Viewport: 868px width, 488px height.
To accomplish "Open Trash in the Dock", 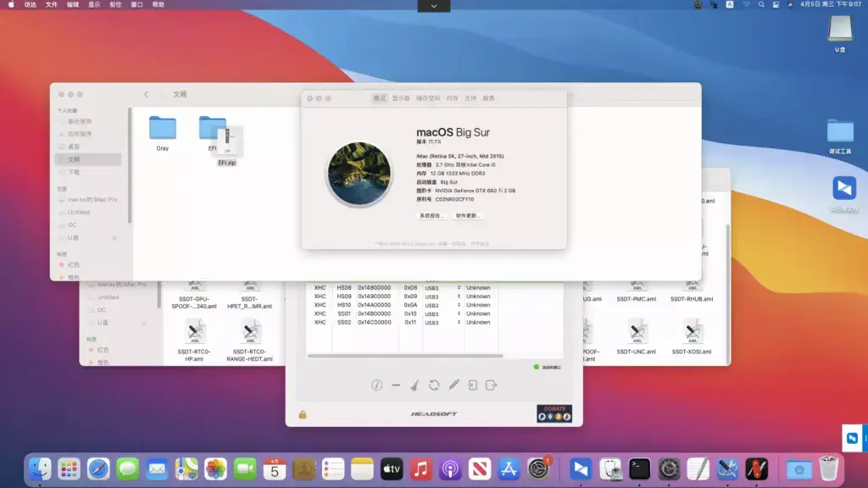I will pyautogui.click(x=829, y=469).
